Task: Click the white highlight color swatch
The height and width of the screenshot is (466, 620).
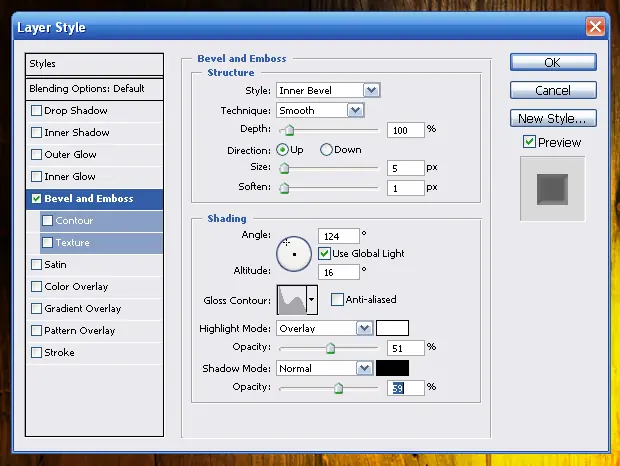Action: coord(393,328)
